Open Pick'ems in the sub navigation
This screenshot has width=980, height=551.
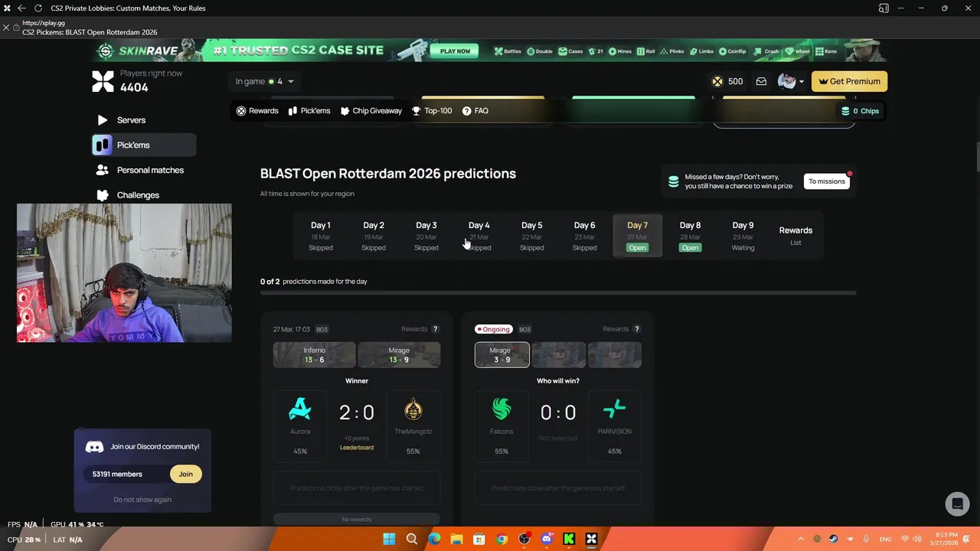(309, 111)
